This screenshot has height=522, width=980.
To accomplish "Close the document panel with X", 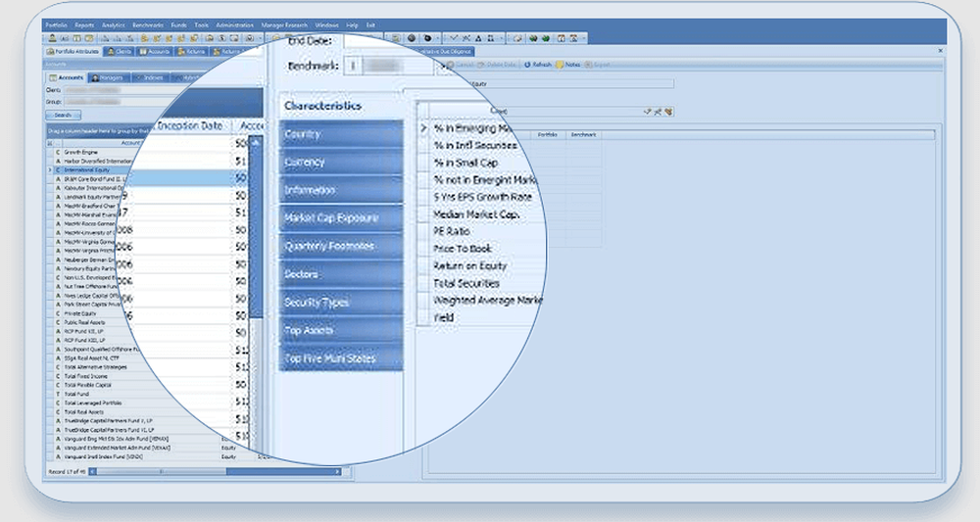I will (x=941, y=51).
